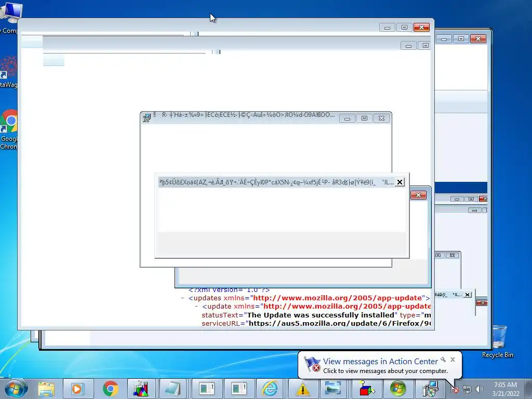Open Windows Explorer folder icon in taskbar
The image size is (532, 399).
[x=46, y=389]
